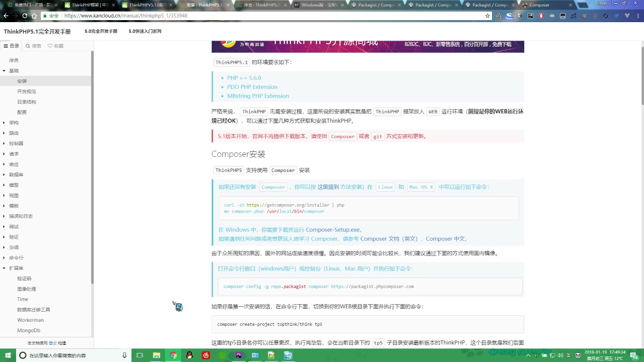Open the 配置 page
The image size is (644, 362).
coord(22,112)
